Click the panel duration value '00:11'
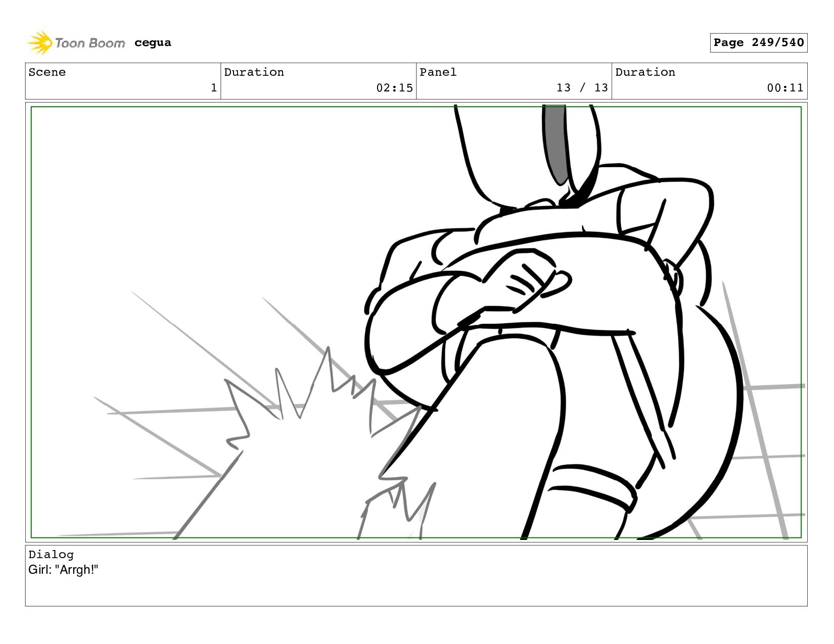This screenshot has height=644, width=834. tap(785, 88)
